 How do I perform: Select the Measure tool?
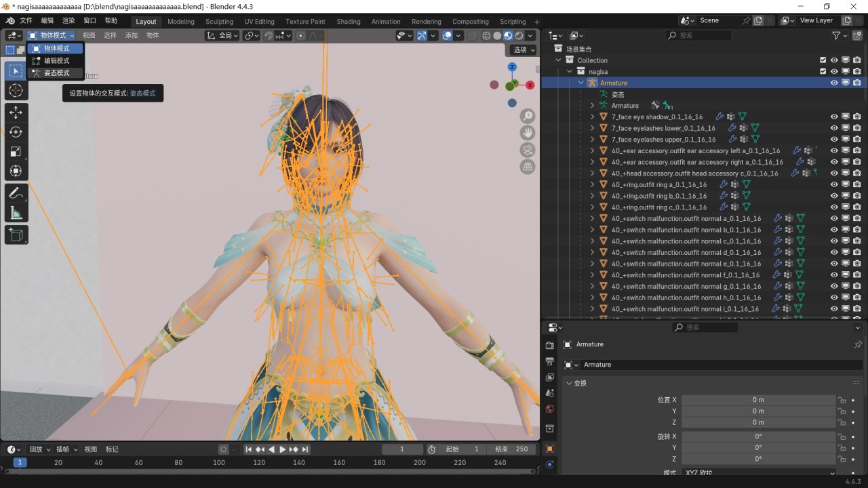click(16, 213)
